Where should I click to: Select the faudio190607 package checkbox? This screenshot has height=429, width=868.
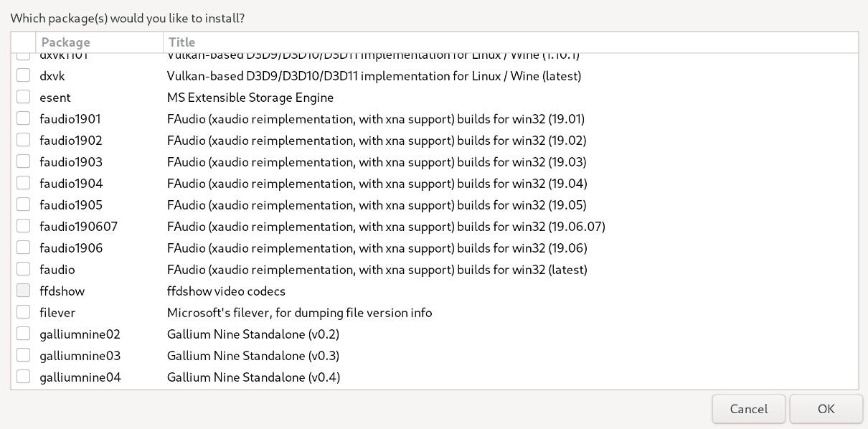[23, 226]
